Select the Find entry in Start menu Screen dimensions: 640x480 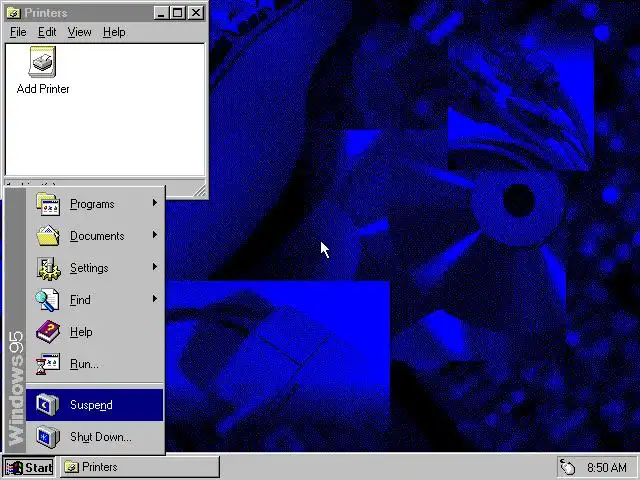click(95, 300)
